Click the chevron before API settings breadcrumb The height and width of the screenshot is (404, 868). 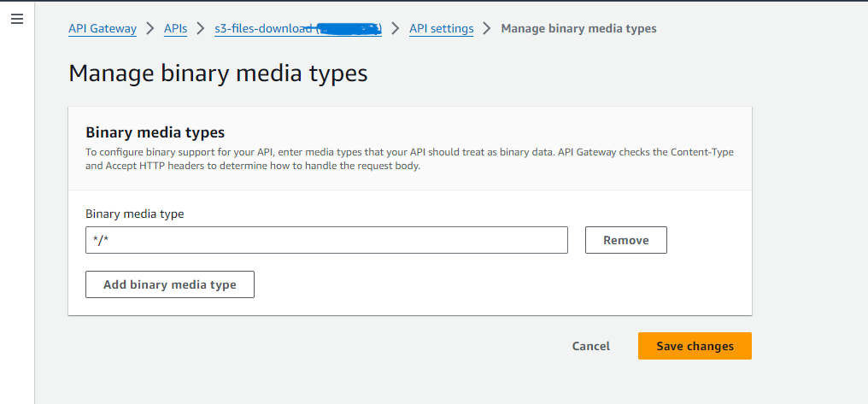396,28
